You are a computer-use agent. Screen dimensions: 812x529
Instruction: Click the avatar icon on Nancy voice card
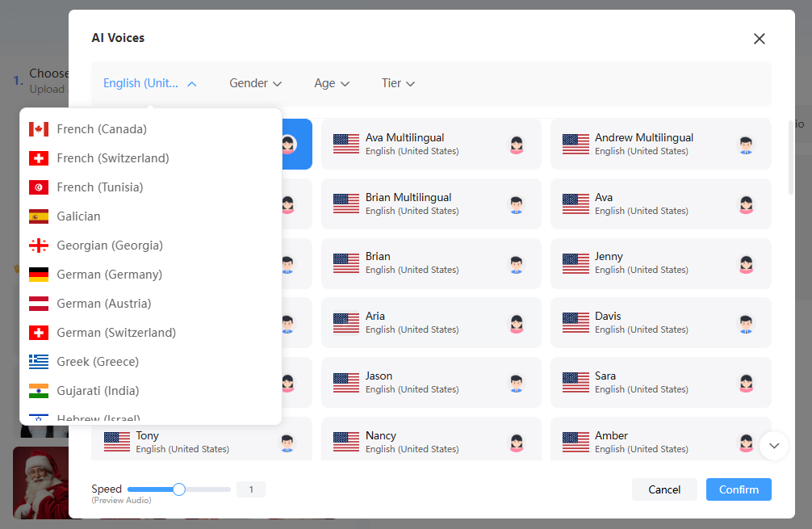pos(517,443)
